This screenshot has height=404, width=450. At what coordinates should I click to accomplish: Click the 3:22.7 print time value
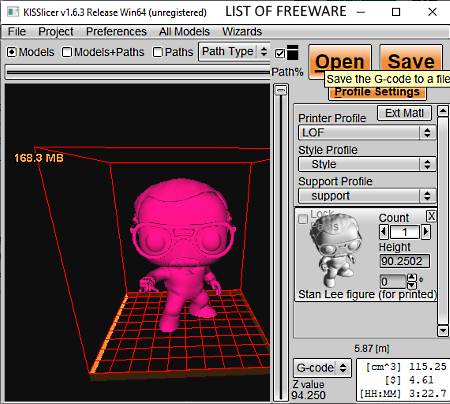point(428,394)
